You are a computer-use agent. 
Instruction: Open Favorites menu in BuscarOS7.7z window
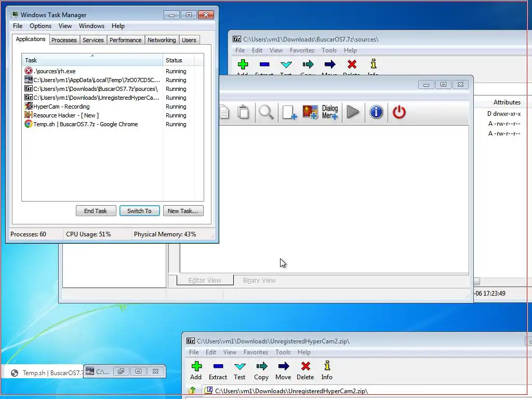point(302,50)
